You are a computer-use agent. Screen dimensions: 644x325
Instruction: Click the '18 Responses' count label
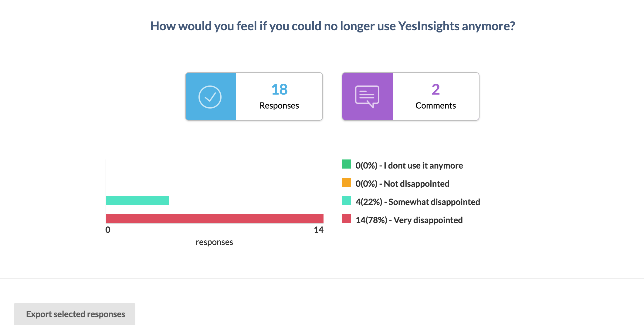tap(279, 97)
